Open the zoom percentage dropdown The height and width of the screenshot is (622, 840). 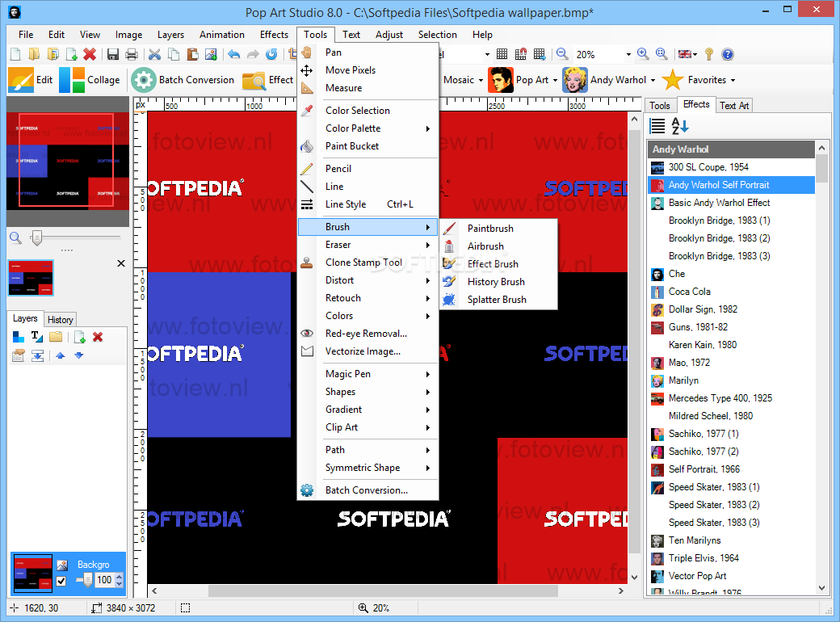click(x=628, y=55)
